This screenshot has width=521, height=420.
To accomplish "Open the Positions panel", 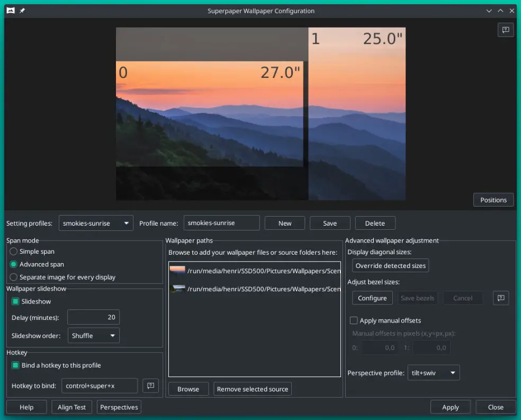I will [x=493, y=200].
